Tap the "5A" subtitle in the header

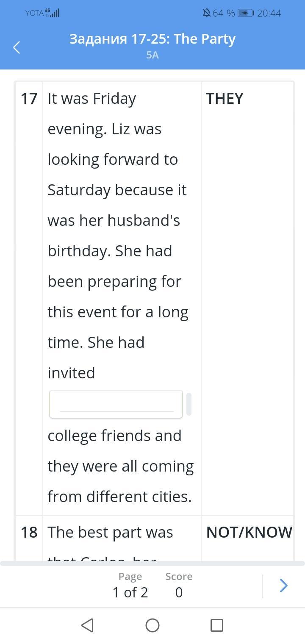[152, 55]
